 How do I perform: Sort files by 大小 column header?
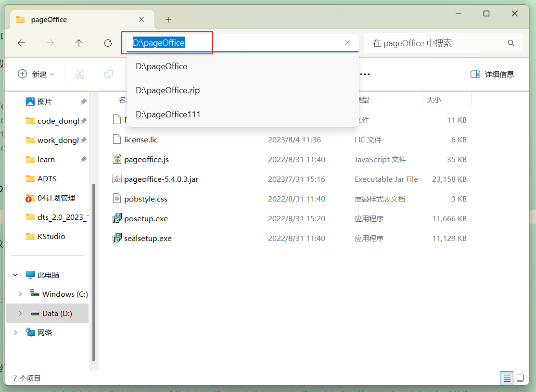434,100
